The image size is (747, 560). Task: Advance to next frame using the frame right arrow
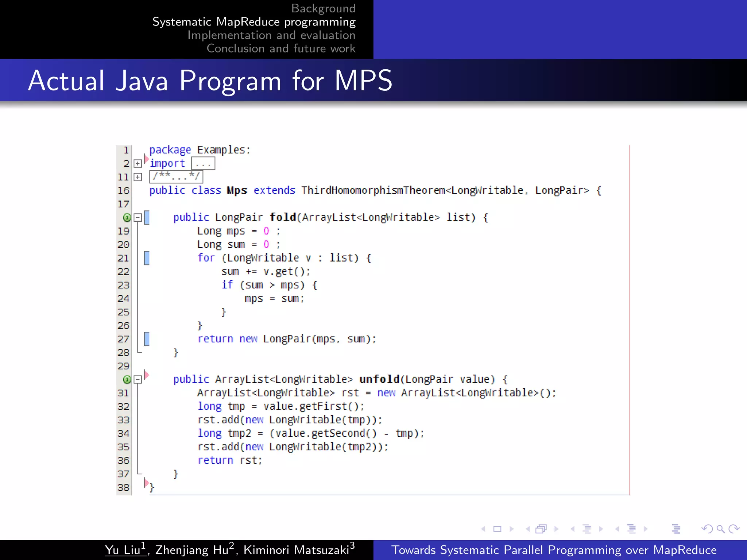pos(556,529)
